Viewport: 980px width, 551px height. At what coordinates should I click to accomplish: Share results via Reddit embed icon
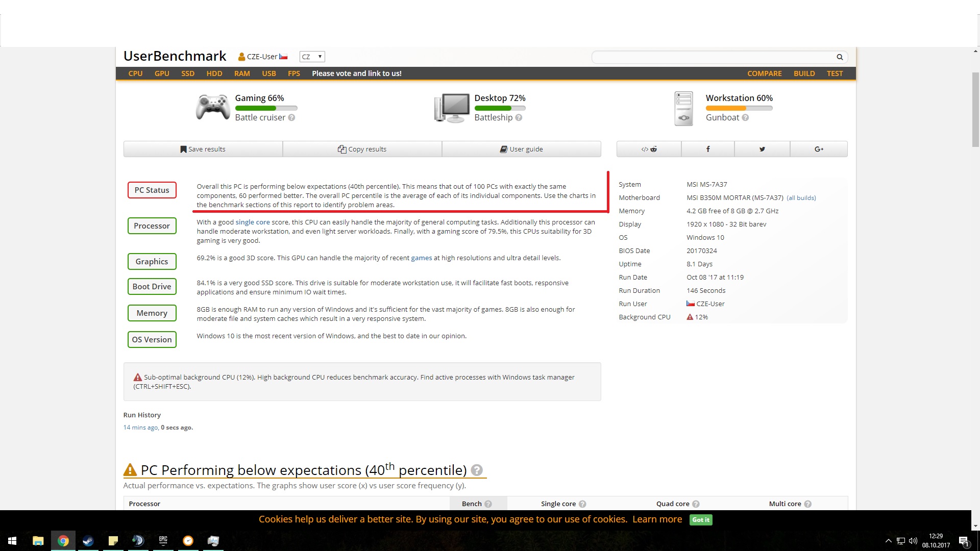[649, 149]
